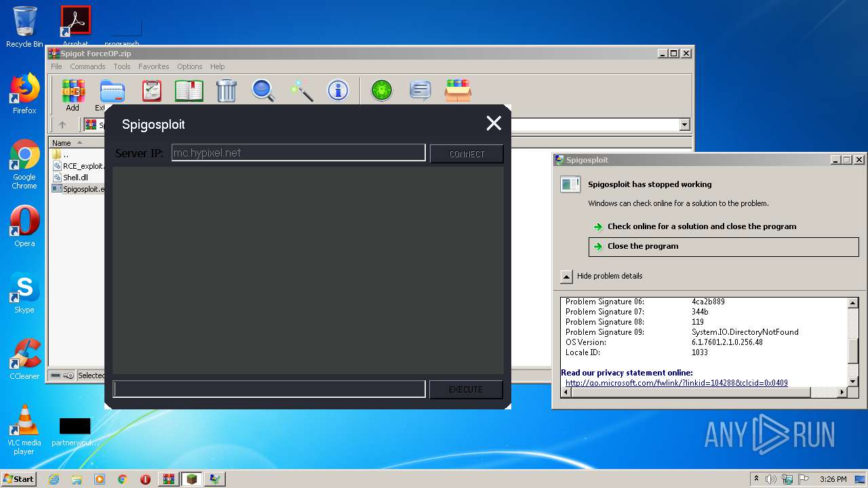This screenshot has width=868, height=488.
Task: Select the Opera desktop shortcut
Action: point(24,226)
